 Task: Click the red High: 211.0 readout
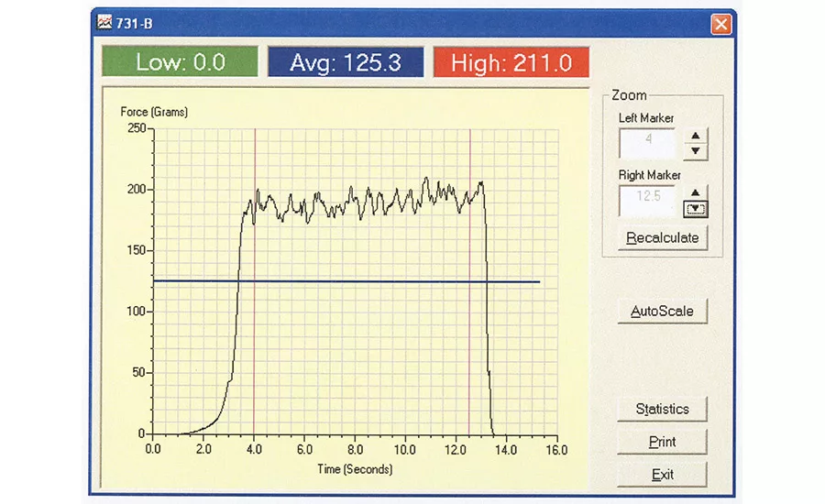point(511,62)
